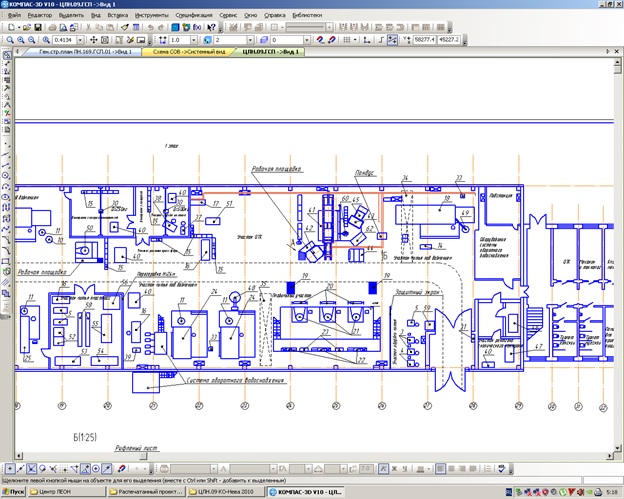
Task: Open the Инструменты menu
Action: [x=152, y=15]
